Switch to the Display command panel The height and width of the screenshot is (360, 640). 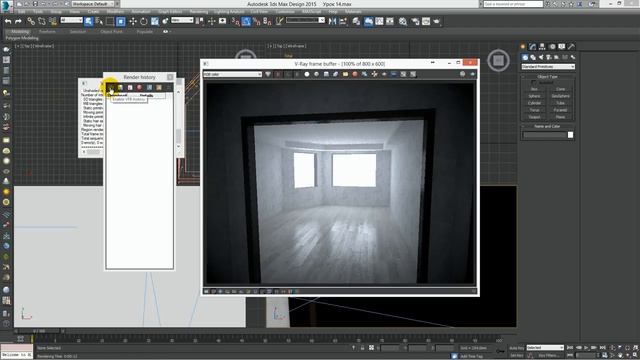[562, 47]
